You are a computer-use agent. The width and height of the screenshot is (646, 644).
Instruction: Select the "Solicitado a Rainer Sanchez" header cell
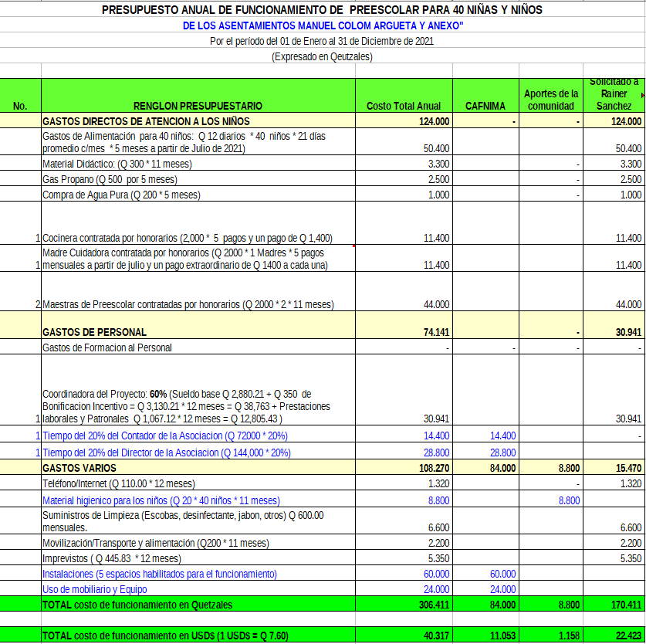[x=614, y=94]
